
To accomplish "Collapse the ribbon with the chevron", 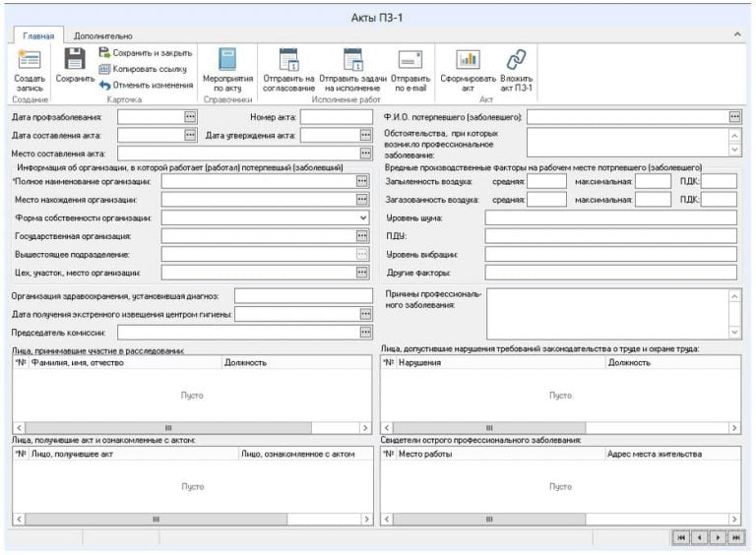I will (737, 34).
